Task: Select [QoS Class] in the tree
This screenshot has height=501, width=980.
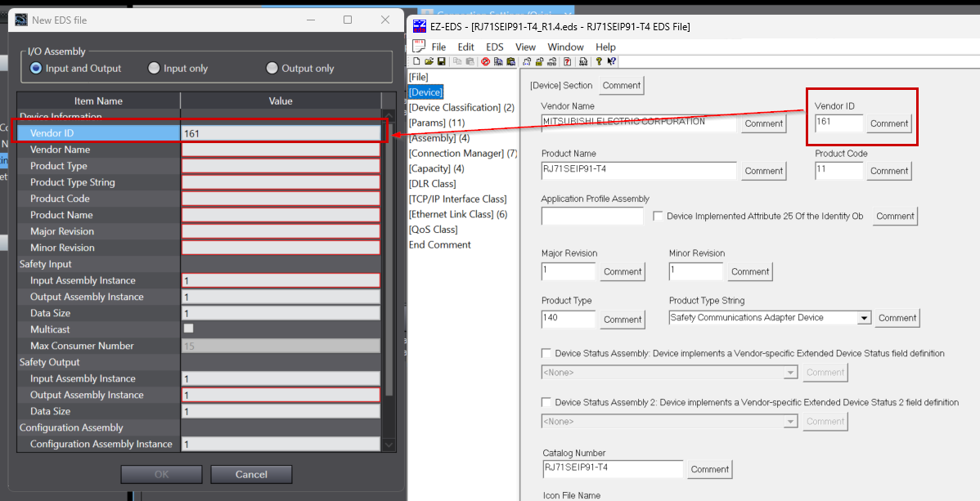Action: [x=433, y=230]
